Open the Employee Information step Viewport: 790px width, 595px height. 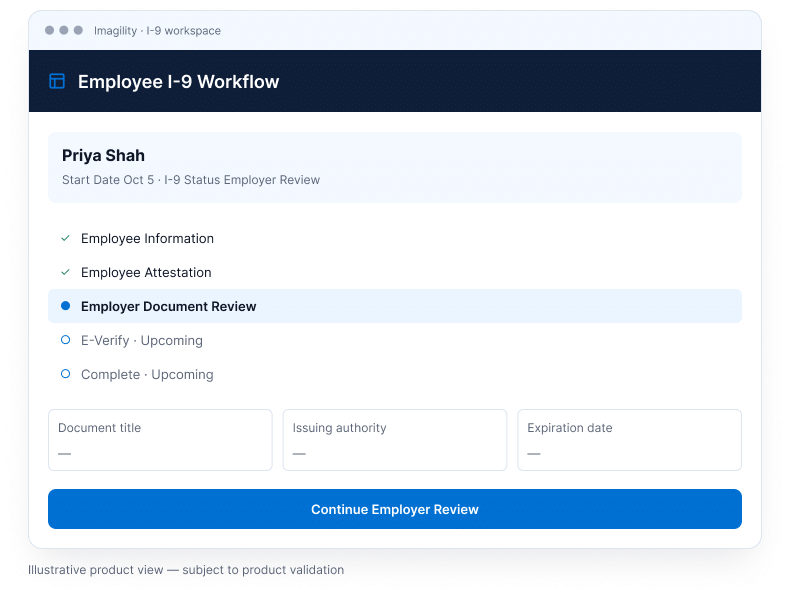click(x=394, y=238)
